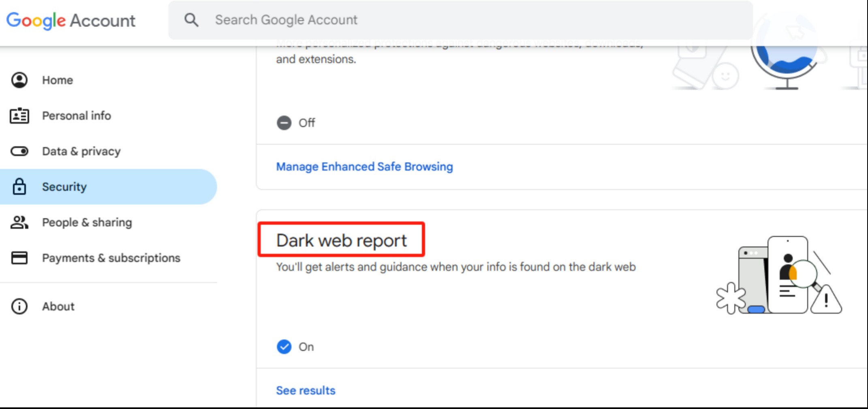Click the Home person icon

coord(19,80)
